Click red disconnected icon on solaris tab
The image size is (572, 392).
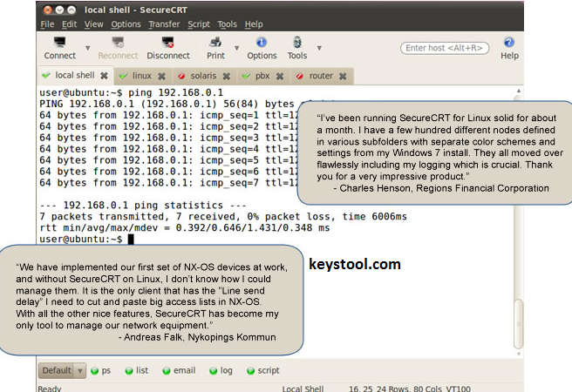coord(181,76)
